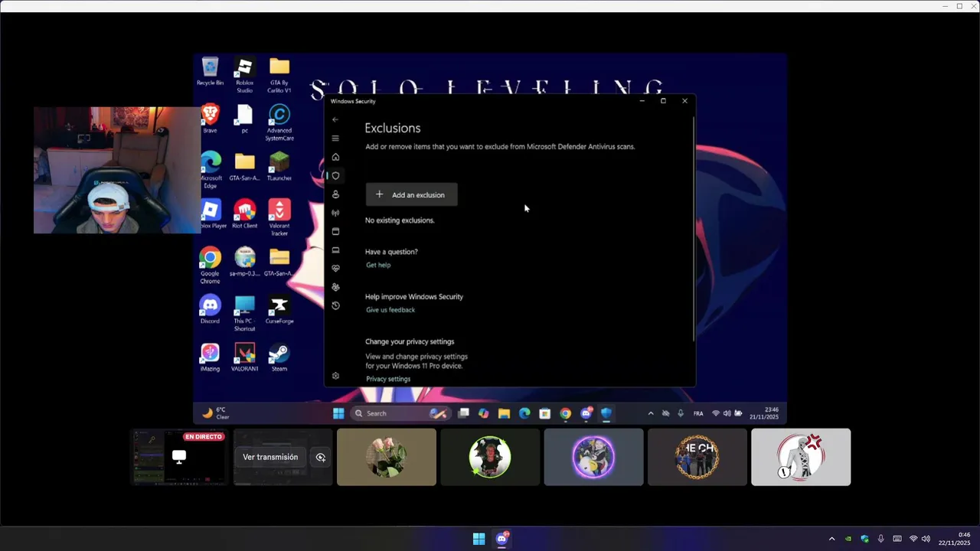The height and width of the screenshot is (551, 980).
Task: Select participant tile with purple-ringed avatar
Action: [593, 457]
